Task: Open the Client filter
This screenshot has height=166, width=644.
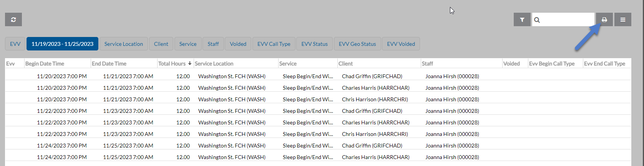Action: [x=161, y=44]
